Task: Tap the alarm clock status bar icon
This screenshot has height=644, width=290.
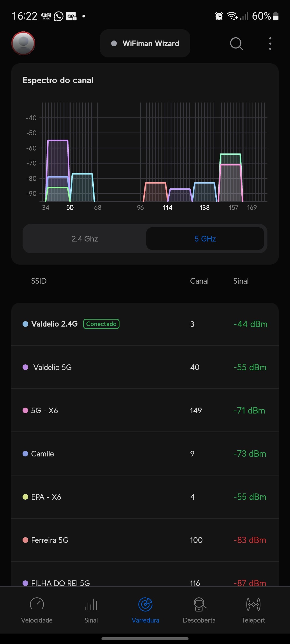Action: point(219,16)
